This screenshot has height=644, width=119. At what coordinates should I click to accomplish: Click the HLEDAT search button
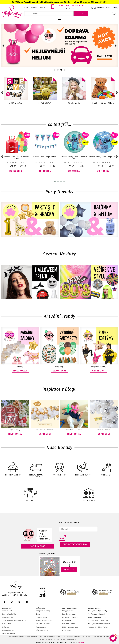pos(80,14)
